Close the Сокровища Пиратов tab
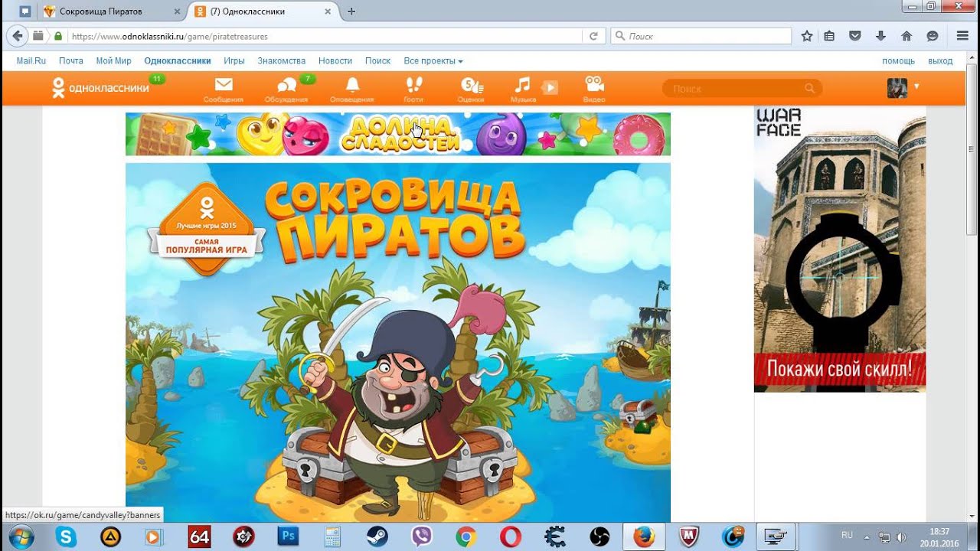 [176, 11]
